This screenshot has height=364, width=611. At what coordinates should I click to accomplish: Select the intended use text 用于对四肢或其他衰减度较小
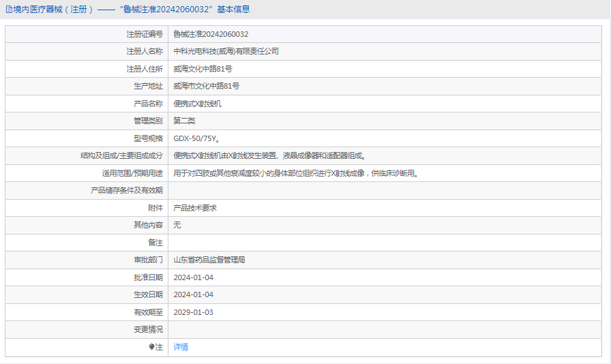(296, 173)
